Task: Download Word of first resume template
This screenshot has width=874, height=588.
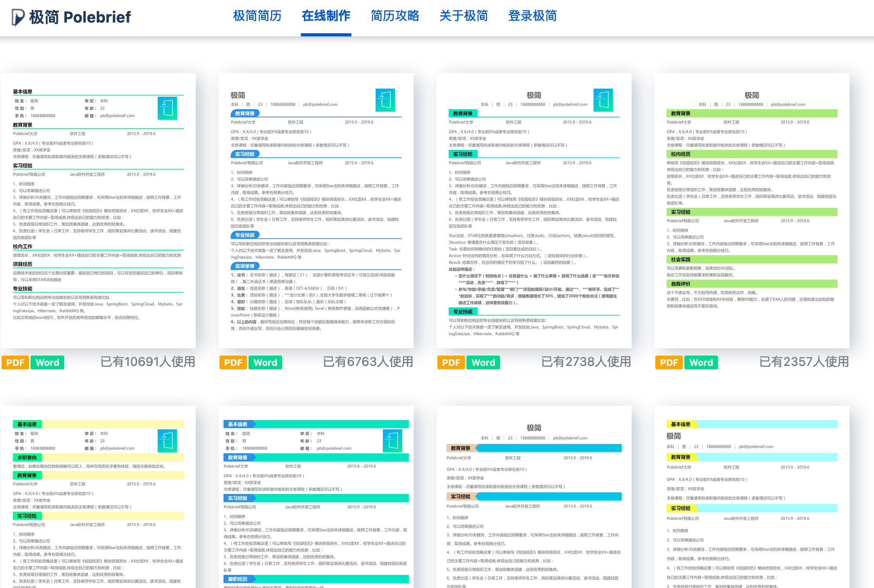Action: (x=47, y=362)
